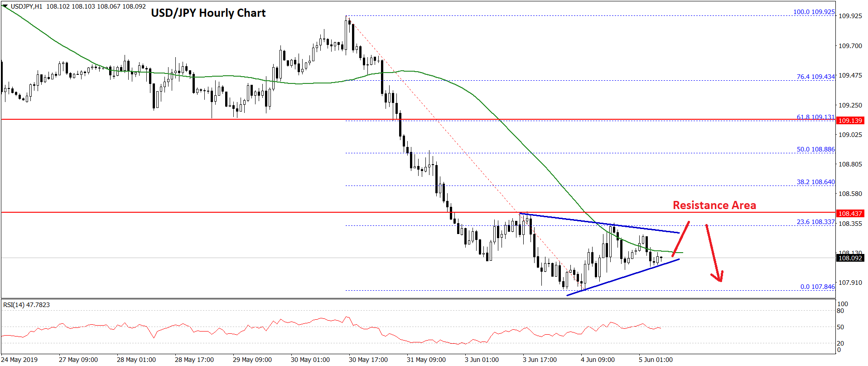Select the 50.0 Fibonacci level label
Image resolution: width=868 pixels, height=366 pixels.
[815, 149]
